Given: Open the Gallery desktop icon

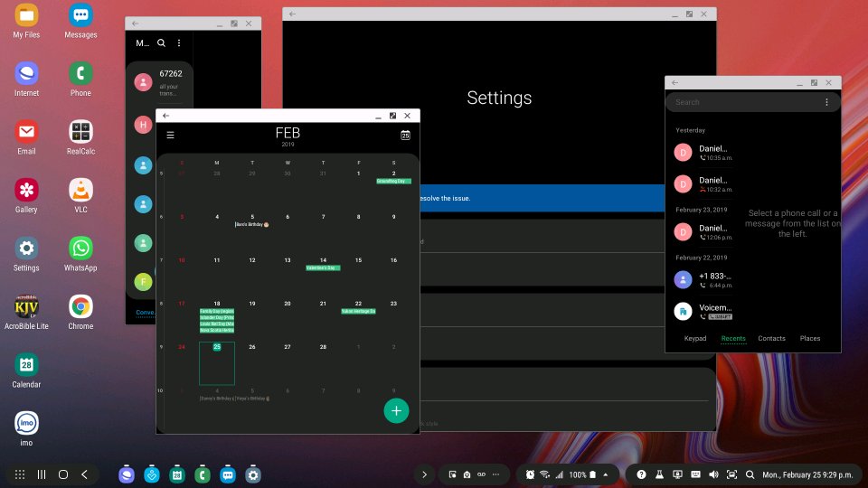Looking at the screenshot, I should coord(26,190).
